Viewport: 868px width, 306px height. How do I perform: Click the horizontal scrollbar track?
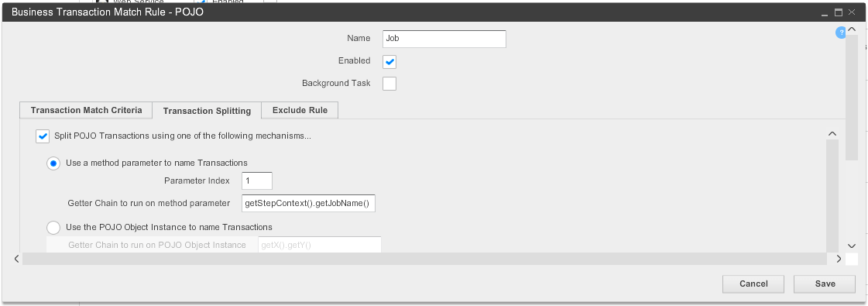pos(424,259)
